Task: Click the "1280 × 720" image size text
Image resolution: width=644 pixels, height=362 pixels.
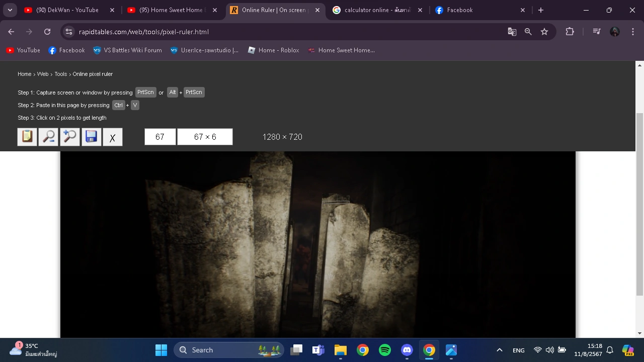Action: click(x=282, y=137)
